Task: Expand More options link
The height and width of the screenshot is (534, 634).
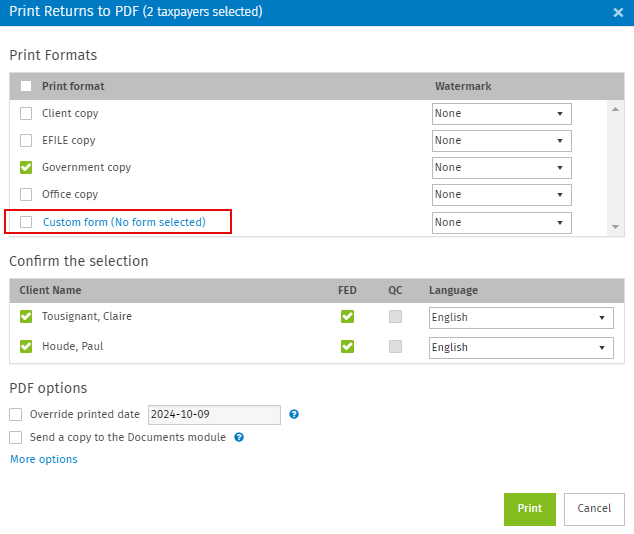Action: (x=44, y=459)
